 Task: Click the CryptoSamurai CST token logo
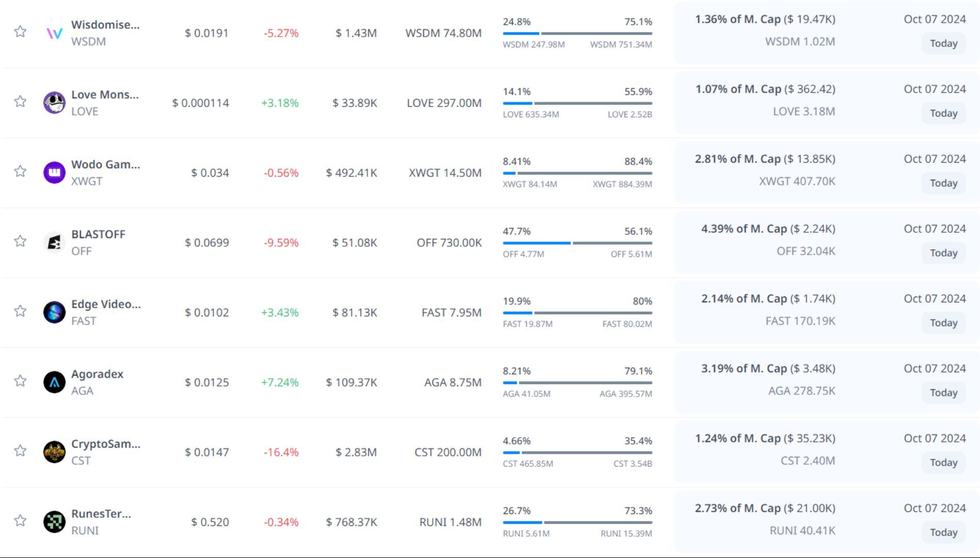(x=54, y=452)
